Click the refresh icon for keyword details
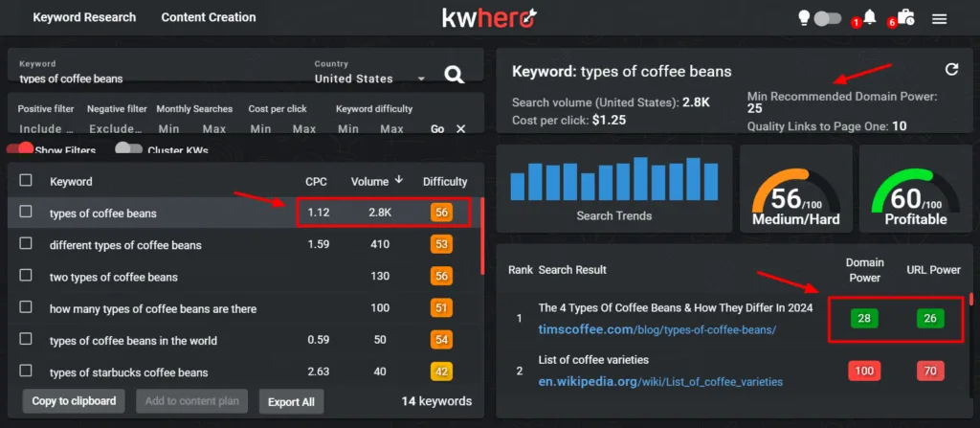The height and width of the screenshot is (428, 980). [951, 69]
